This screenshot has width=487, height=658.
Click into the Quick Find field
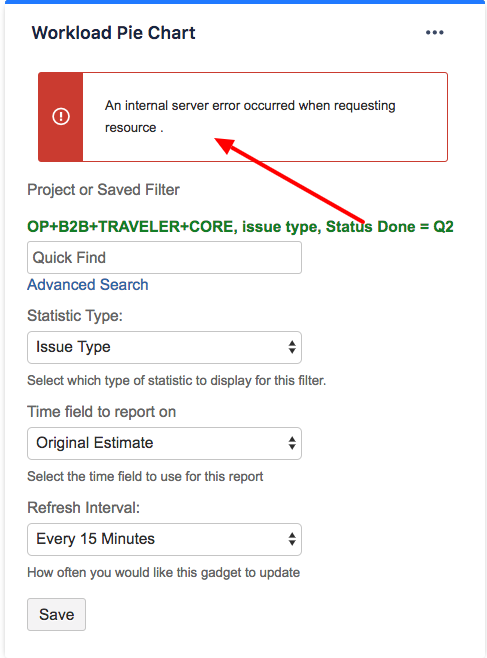(x=164, y=257)
